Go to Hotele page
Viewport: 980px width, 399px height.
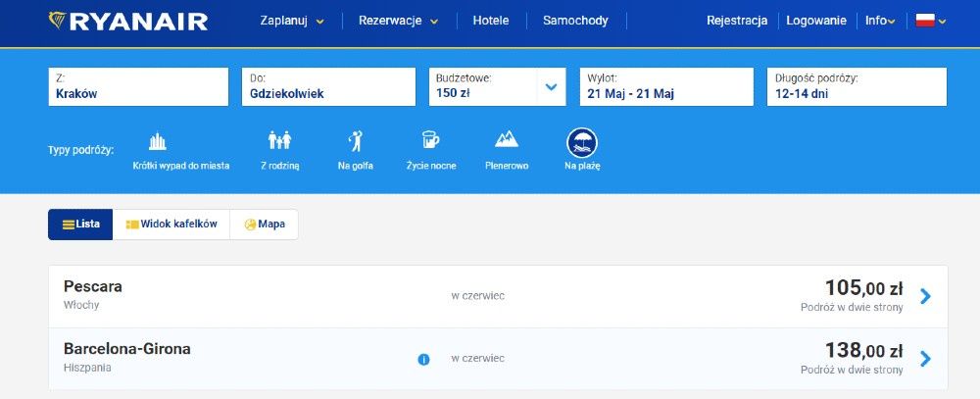click(491, 21)
